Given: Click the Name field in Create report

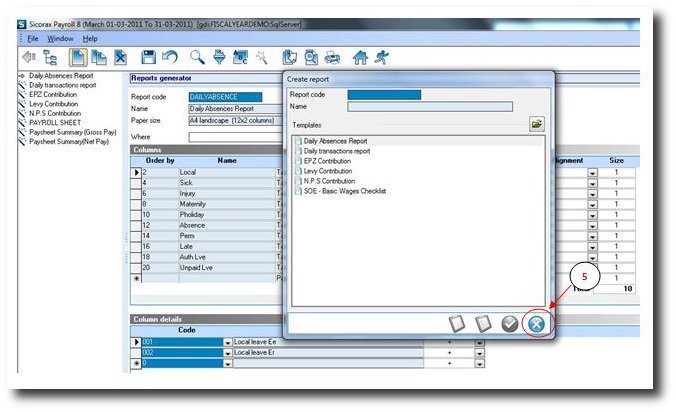Looking at the screenshot, I should click(x=429, y=105).
